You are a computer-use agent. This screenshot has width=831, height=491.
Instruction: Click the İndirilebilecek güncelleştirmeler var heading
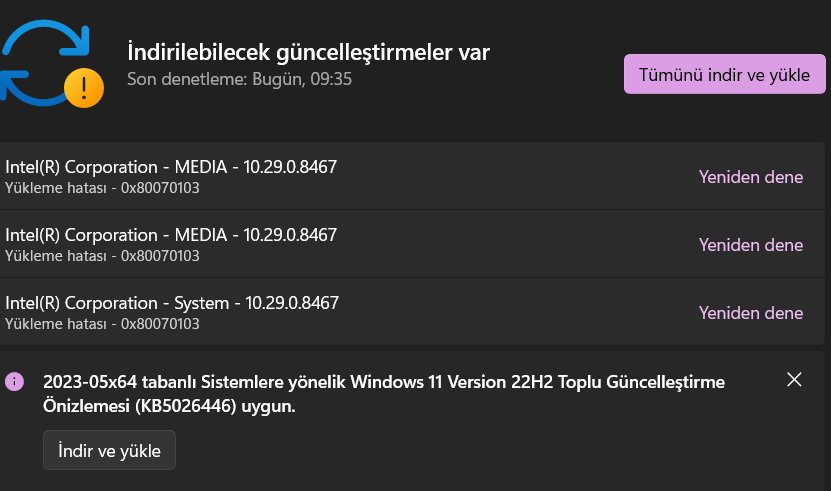(308, 51)
